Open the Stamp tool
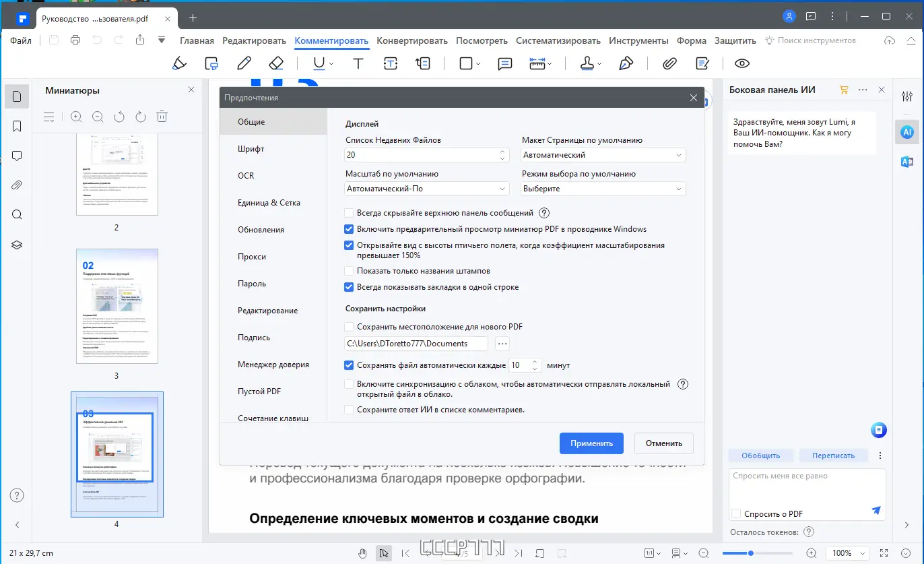Viewport: 924px width, 564px height. pos(585,63)
